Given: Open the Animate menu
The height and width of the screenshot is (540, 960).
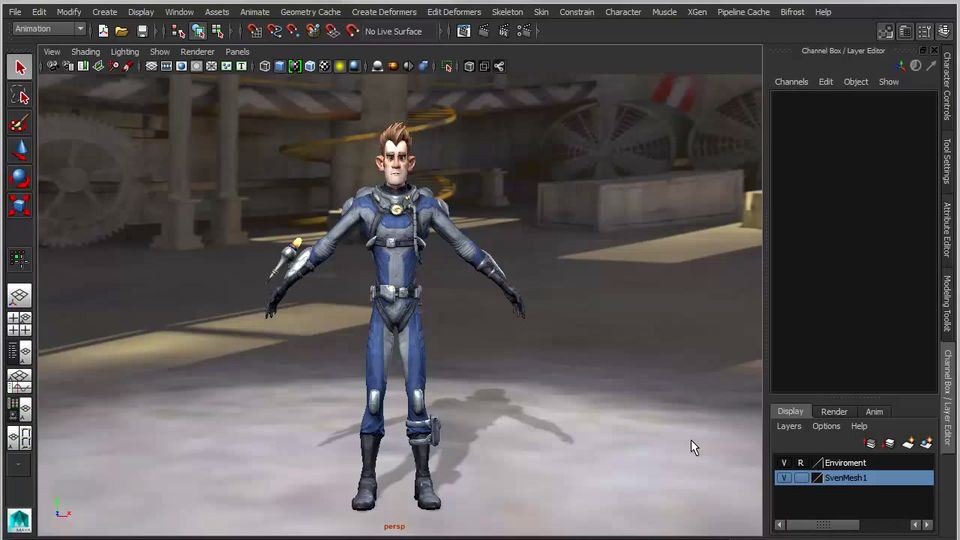Looking at the screenshot, I should coord(255,12).
